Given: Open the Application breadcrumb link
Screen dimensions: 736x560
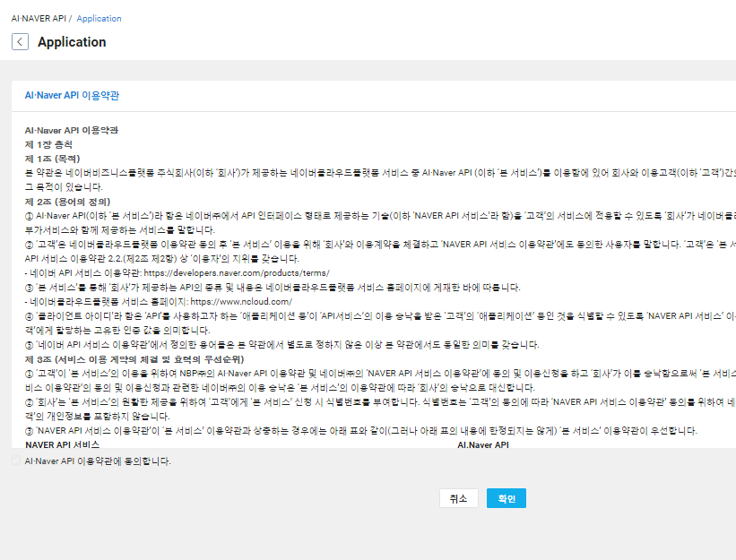Looking at the screenshot, I should coord(99,18).
